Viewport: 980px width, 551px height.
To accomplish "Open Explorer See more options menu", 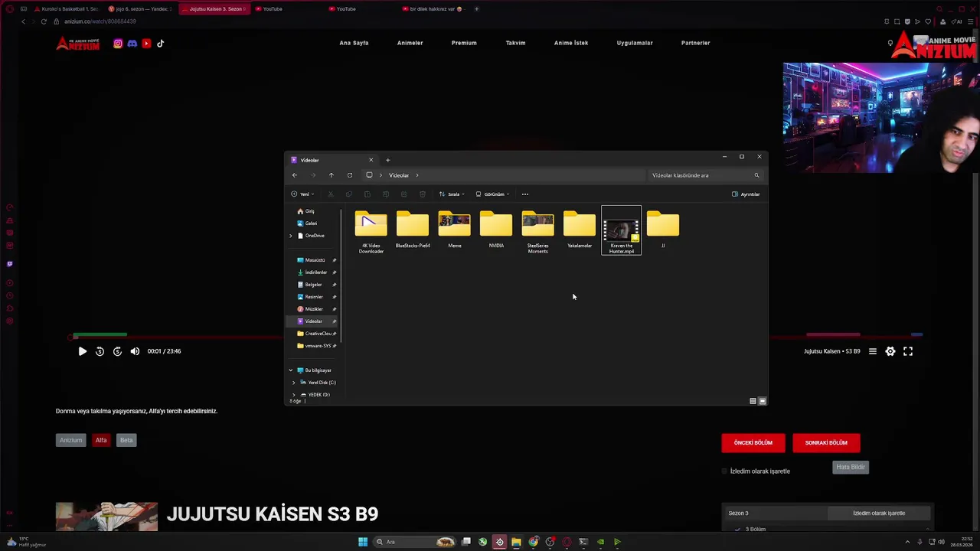I will [x=525, y=194].
